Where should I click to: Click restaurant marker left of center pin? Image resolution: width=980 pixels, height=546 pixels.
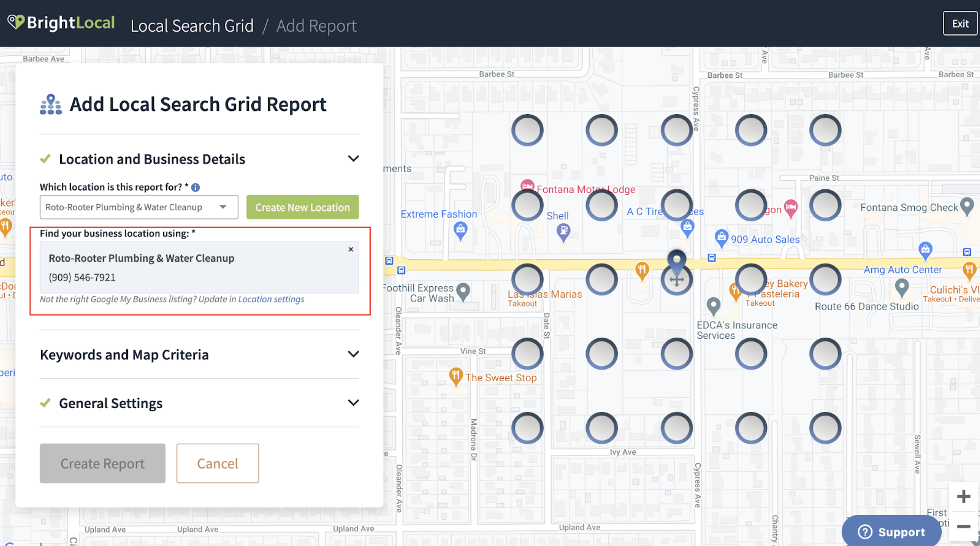point(642,271)
